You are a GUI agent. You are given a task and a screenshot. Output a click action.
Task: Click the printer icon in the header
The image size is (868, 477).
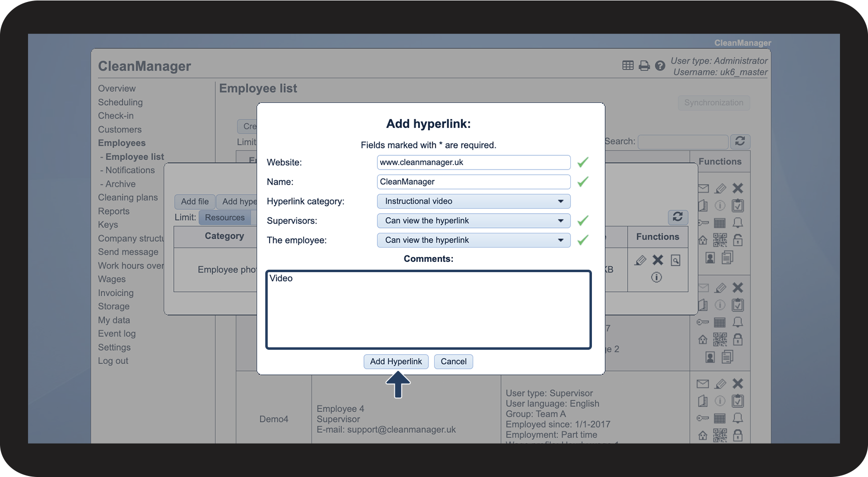[644, 66]
